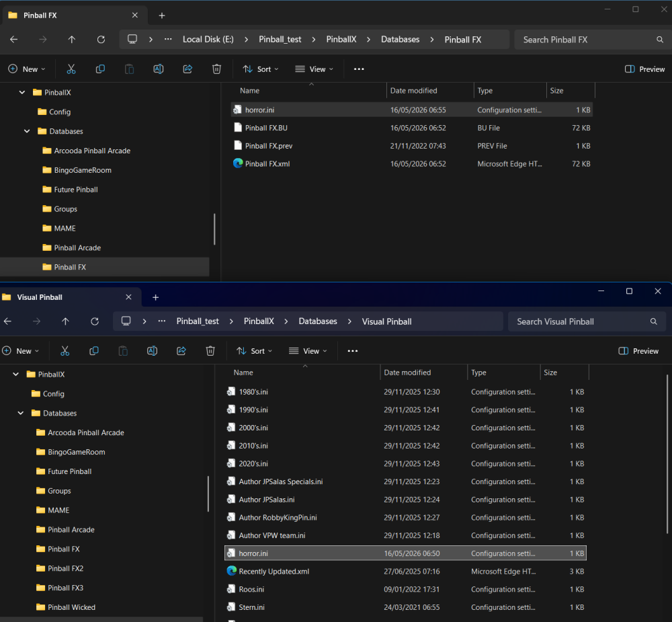Viewport: 672px width, 622px height.
Task: Click Copy icon in Pinball FX window
Action: (x=100, y=69)
